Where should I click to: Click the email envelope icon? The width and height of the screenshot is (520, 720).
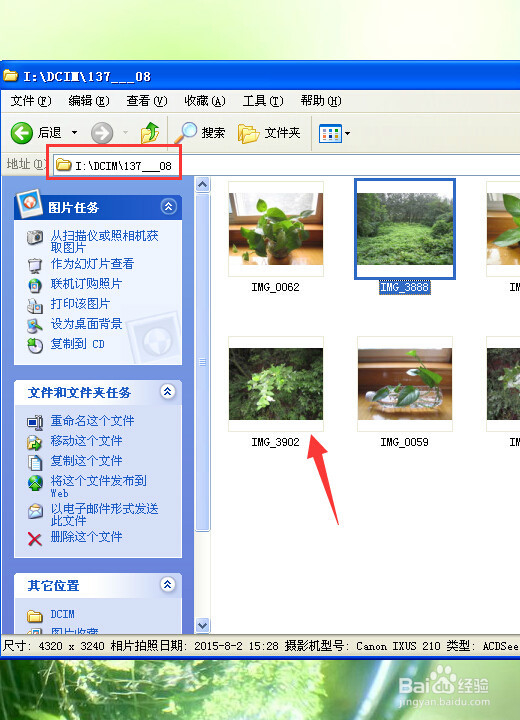[35, 511]
